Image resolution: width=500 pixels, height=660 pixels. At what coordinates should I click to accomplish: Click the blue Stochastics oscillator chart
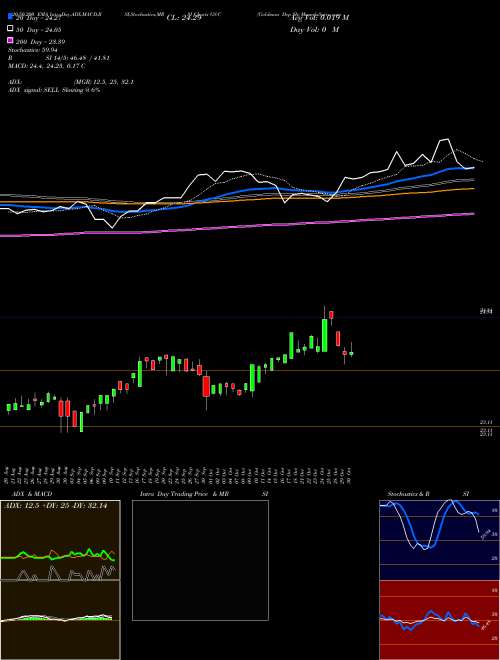point(439,540)
